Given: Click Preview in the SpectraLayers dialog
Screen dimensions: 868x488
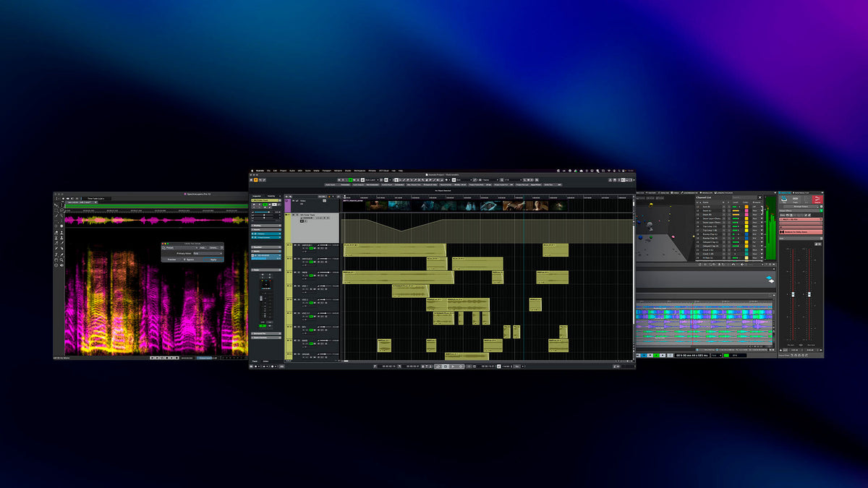Looking at the screenshot, I should coord(172,260).
